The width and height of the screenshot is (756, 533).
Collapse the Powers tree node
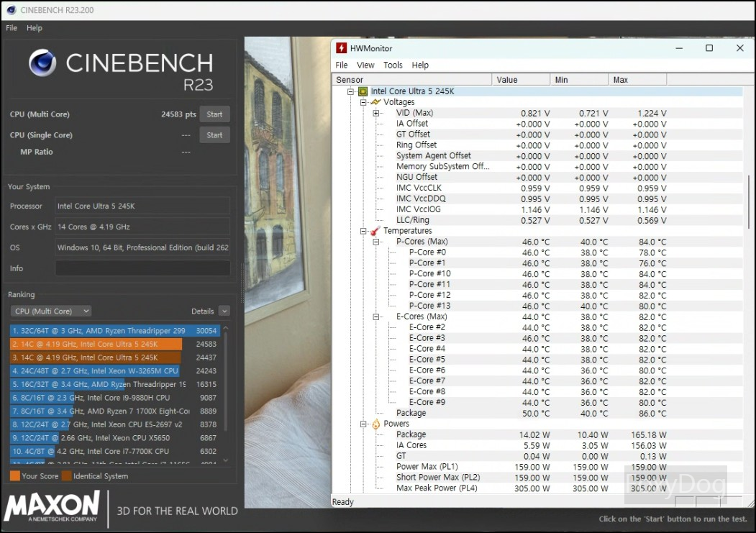(x=363, y=424)
